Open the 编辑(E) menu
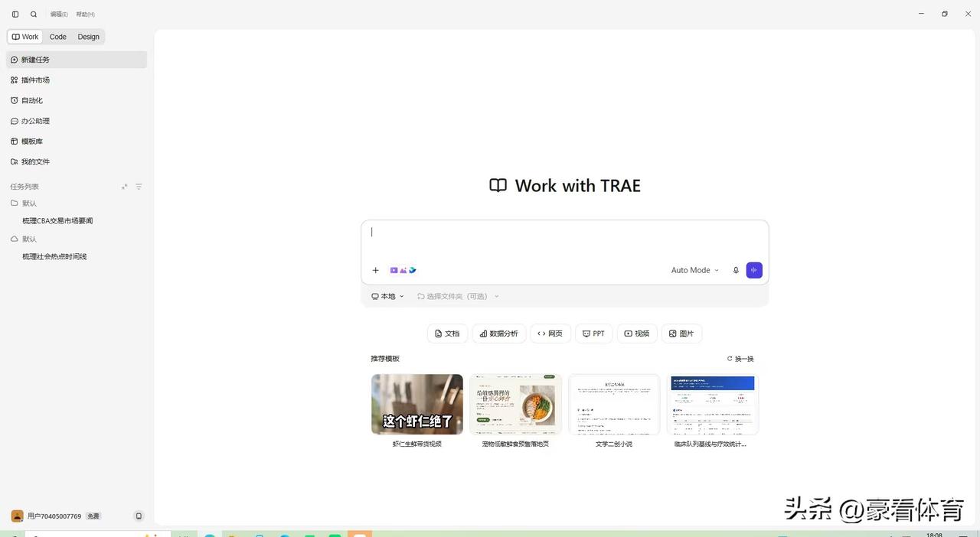This screenshot has width=980, height=537. click(x=59, y=15)
